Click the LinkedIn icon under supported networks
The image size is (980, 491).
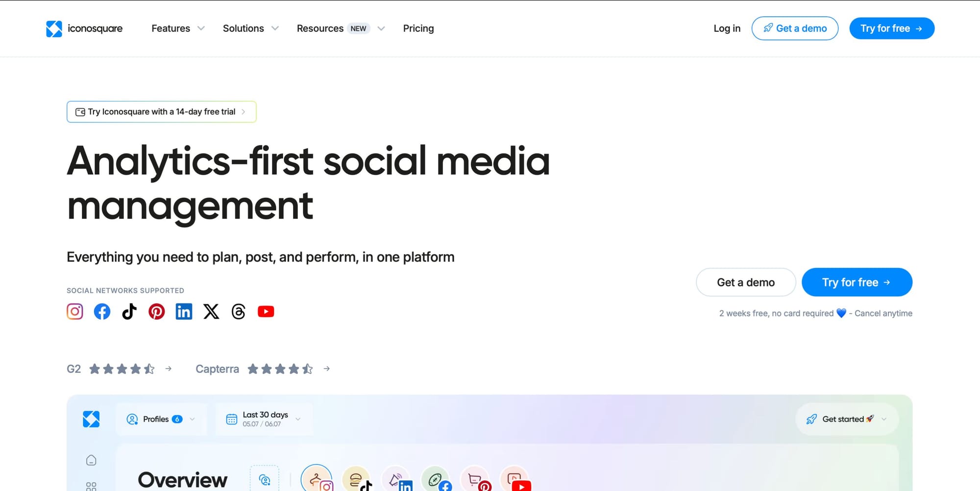click(x=184, y=311)
